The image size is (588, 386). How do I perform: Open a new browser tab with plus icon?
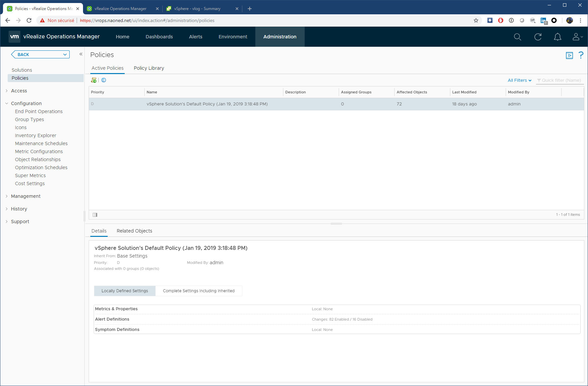point(250,9)
